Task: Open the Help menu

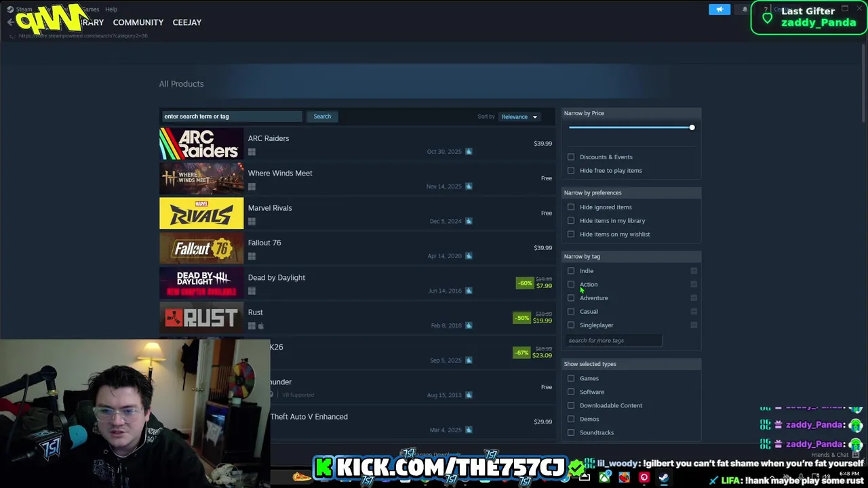Action: [x=111, y=9]
